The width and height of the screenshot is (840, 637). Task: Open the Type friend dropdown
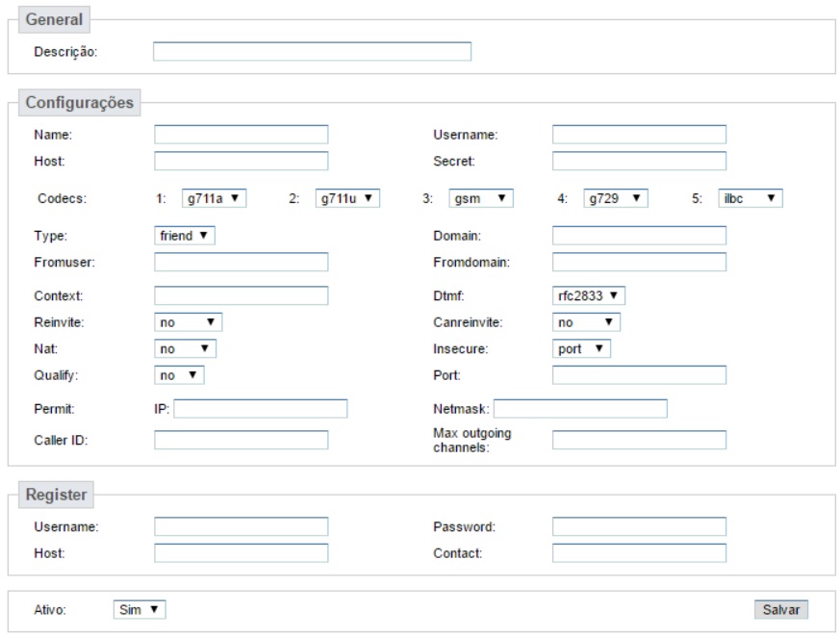(185, 236)
